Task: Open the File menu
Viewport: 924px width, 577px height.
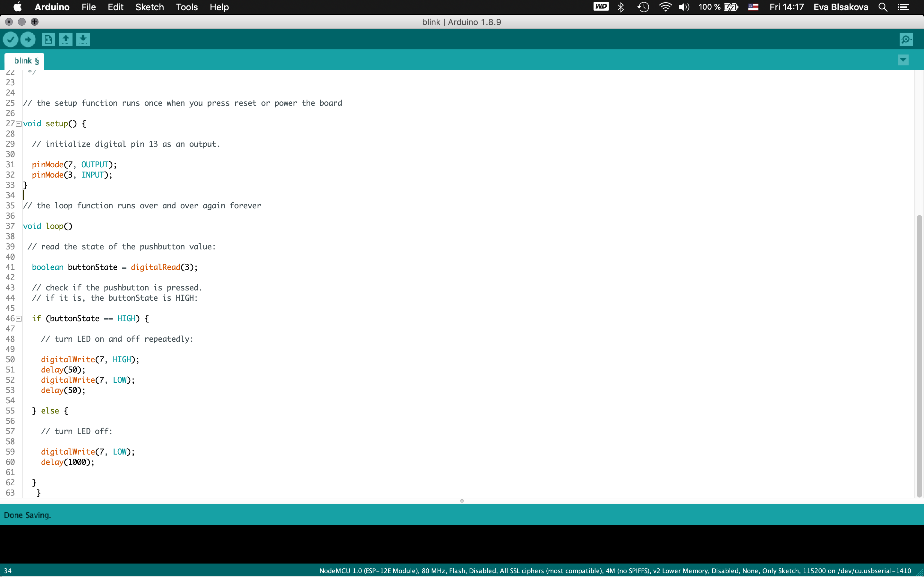Action: pos(89,7)
